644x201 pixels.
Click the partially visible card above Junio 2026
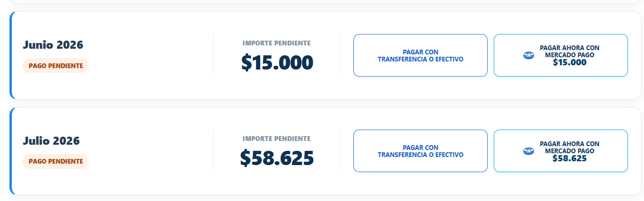[x=326, y=1]
